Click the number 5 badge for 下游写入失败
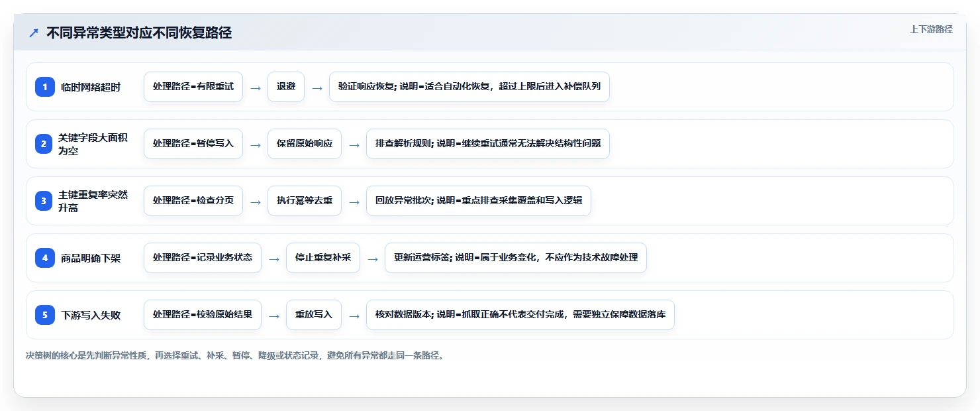Viewport: 980px width, 411px height. pyautogui.click(x=45, y=315)
